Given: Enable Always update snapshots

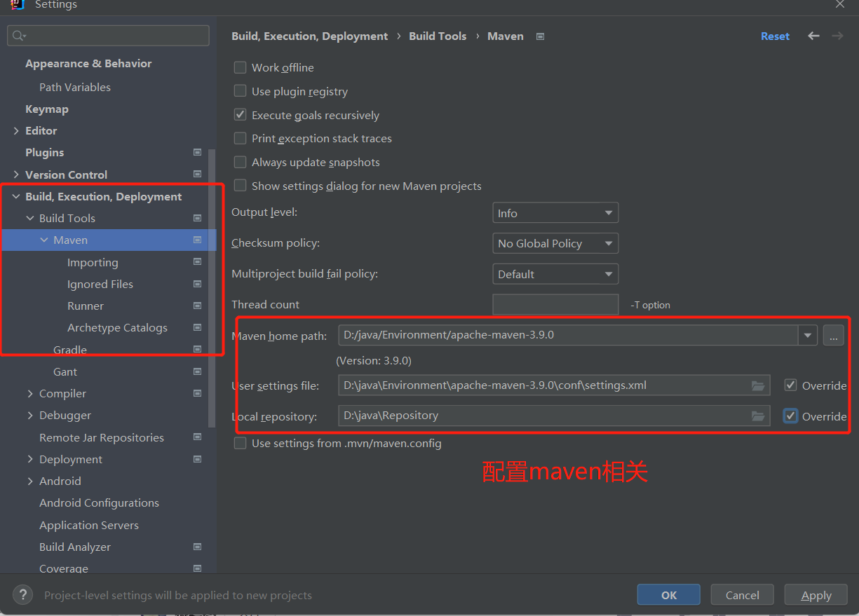Looking at the screenshot, I should (x=240, y=162).
